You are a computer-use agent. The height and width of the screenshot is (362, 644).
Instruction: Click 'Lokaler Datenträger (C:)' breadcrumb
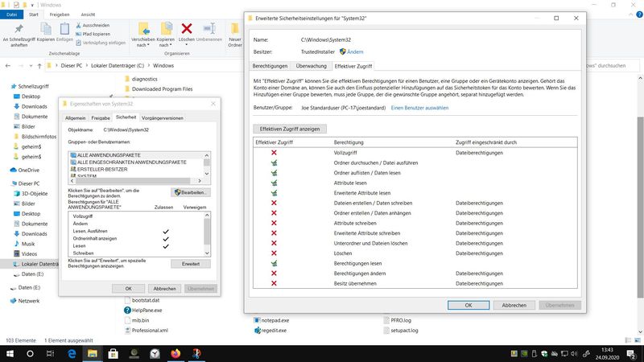point(118,66)
